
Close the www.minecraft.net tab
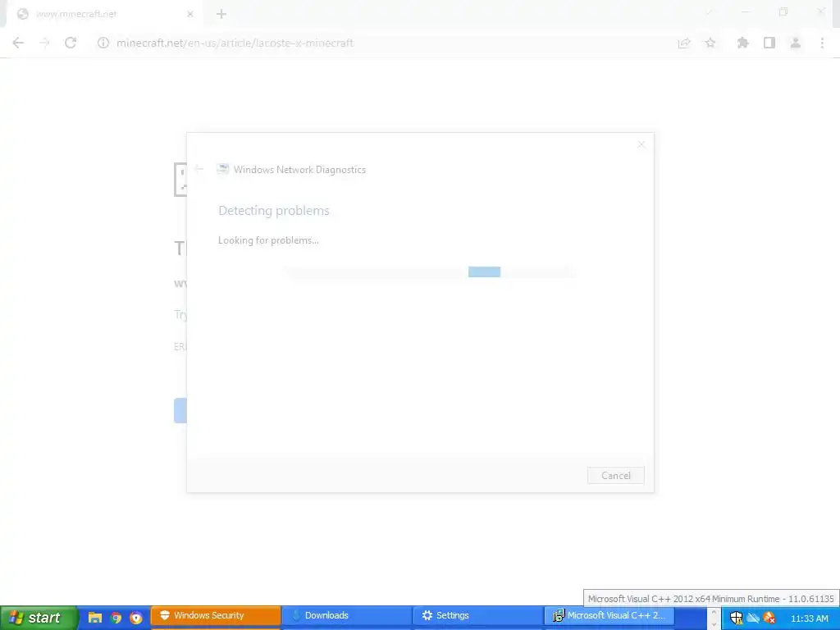click(189, 14)
